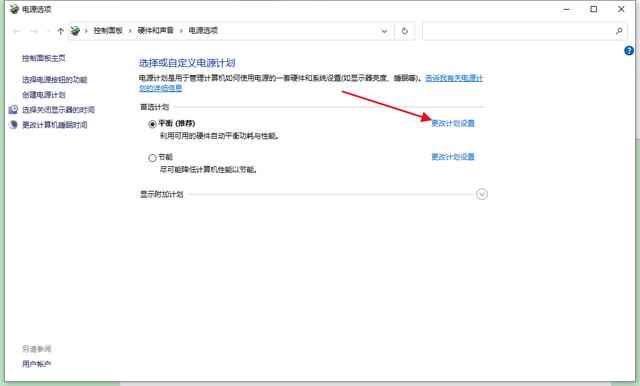Open the 告诉我有关电源计划的详细信息 help link
The height and width of the screenshot is (386, 640).
(x=454, y=78)
